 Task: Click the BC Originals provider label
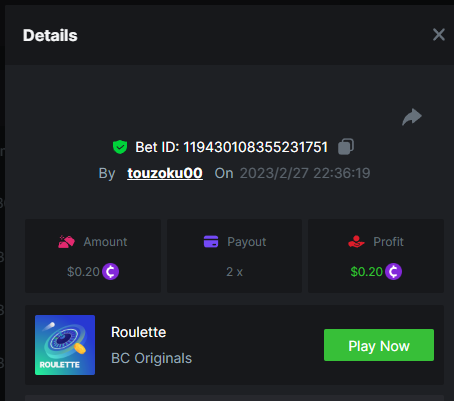[x=151, y=358]
